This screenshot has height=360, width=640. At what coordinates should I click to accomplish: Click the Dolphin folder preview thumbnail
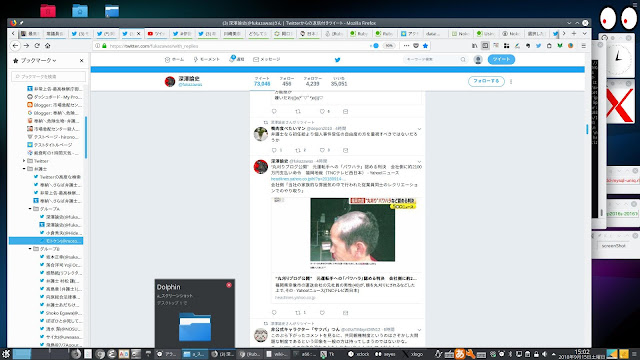[195, 327]
